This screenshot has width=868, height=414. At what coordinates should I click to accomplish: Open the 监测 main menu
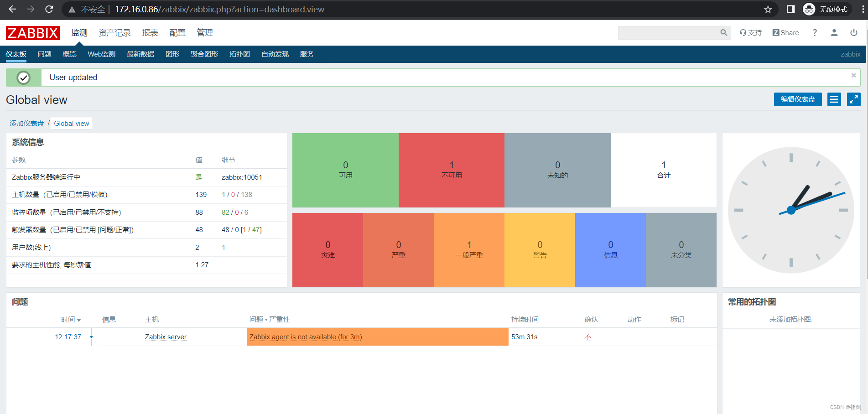79,33
